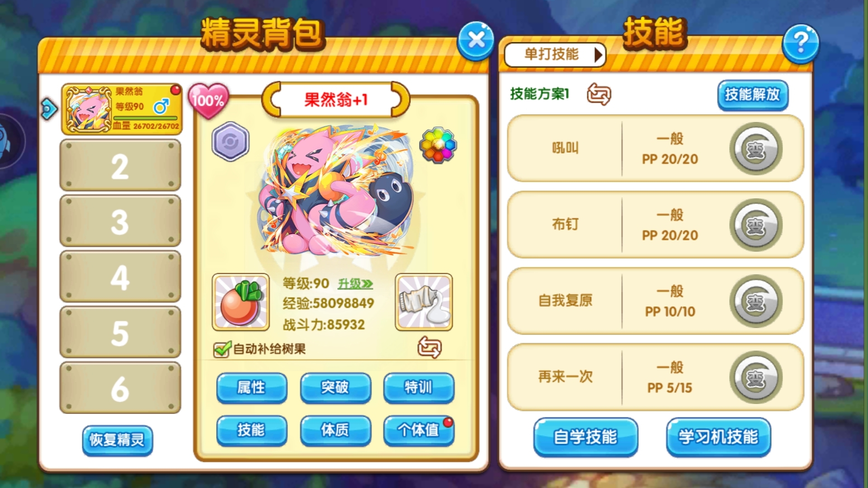Open the help question mark icon
Image resolution: width=868 pixels, height=488 pixels.
click(x=800, y=43)
